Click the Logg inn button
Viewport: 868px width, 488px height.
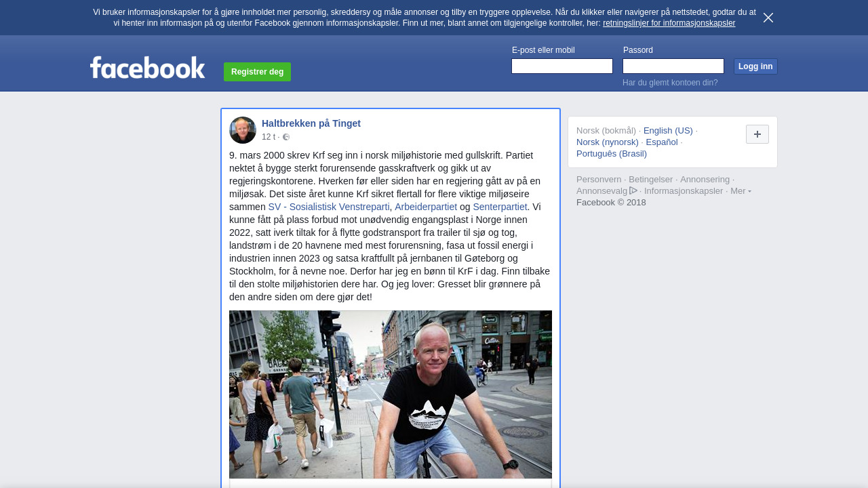pyautogui.click(x=755, y=66)
